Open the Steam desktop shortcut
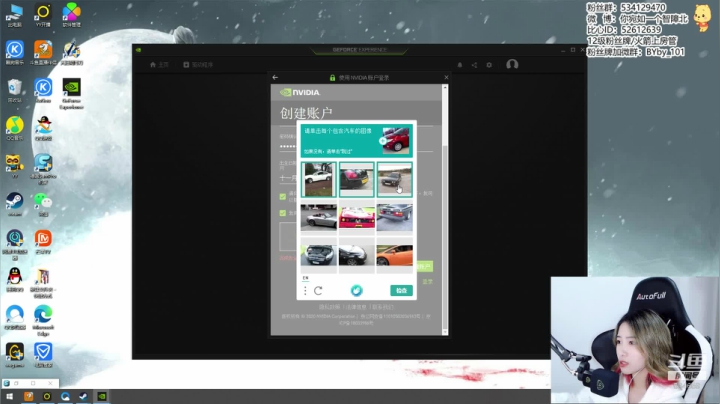Screen dimensions: 720x404 point(15,204)
